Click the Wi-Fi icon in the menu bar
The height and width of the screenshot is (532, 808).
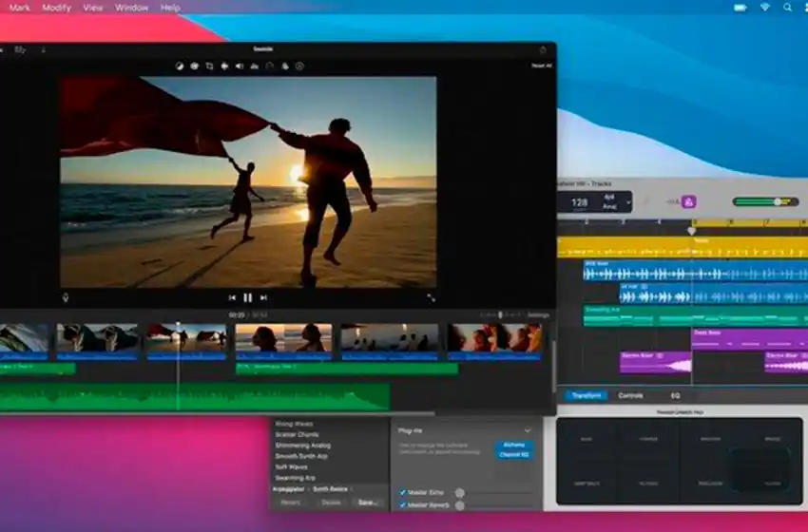[x=764, y=8]
